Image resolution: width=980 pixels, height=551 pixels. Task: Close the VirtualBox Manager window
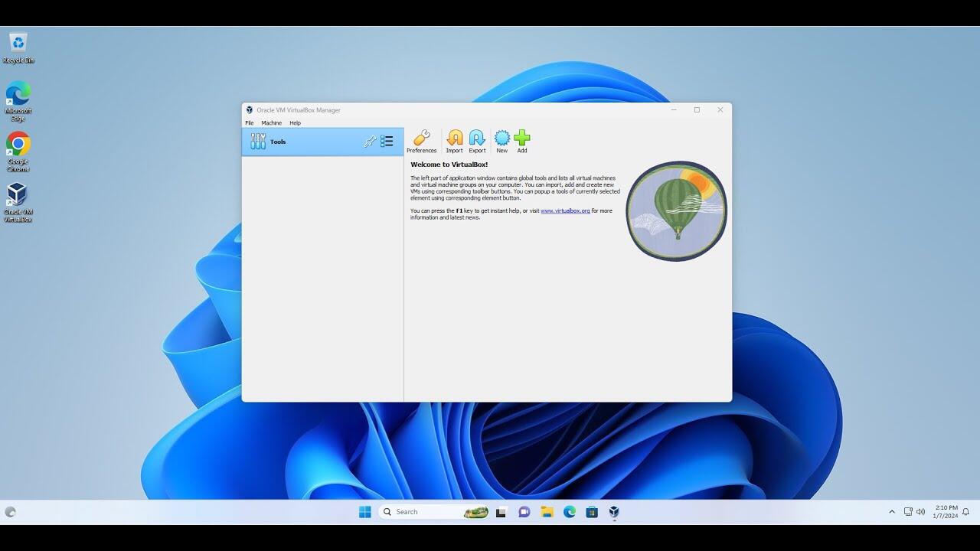coord(720,109)
